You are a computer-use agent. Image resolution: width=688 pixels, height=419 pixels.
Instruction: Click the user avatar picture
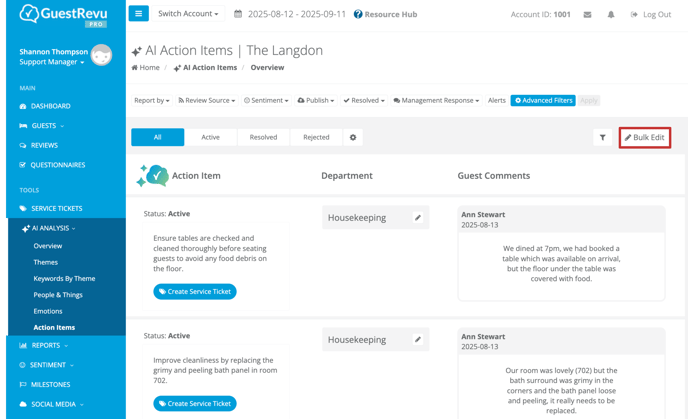tap(101, 56)
